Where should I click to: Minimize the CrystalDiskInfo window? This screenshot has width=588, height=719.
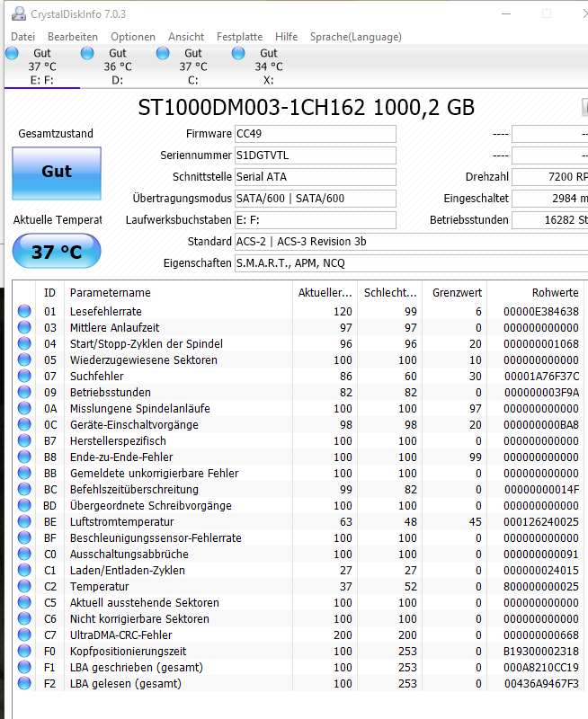[x=506, y=13]
